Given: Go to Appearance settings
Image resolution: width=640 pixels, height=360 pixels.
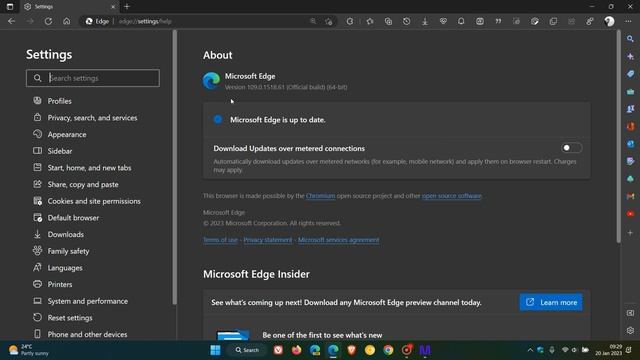Looking at the screenshot, I should [67, 134].
